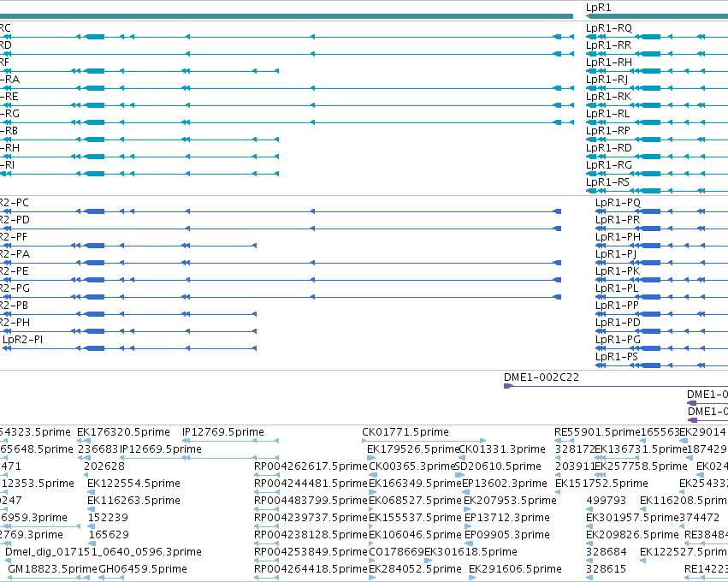Viewport: 728px width, 582px height.
Task: Click the LpR1-PJ protein label
Action: 616,254
